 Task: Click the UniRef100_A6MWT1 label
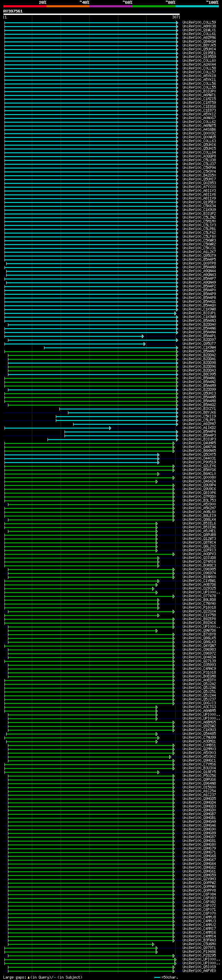(199, 95)
